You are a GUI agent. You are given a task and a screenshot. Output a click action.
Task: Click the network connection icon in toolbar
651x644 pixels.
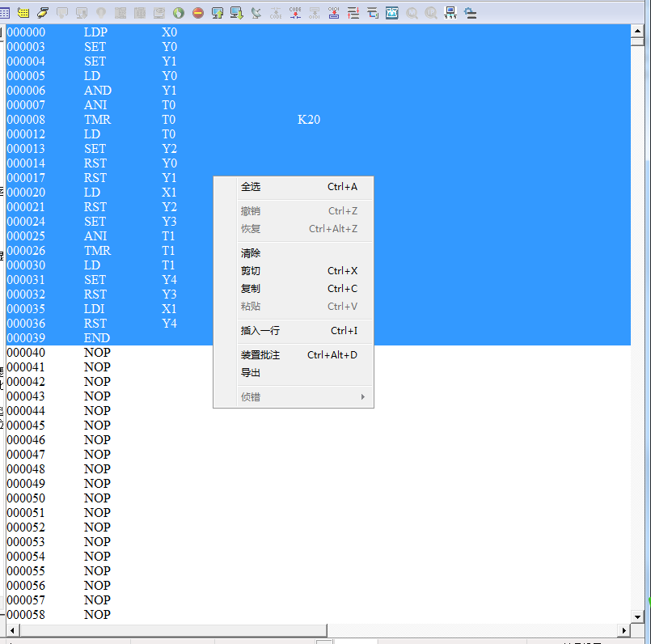(x=450, y=13)
